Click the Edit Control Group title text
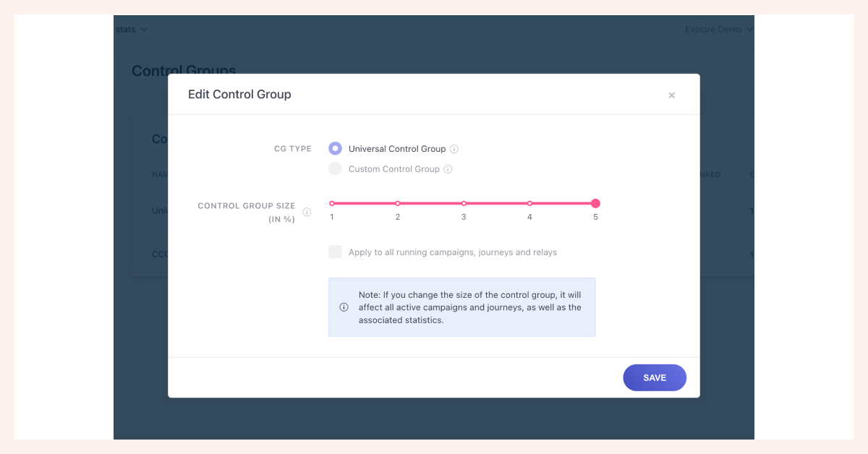 (x=239, y=95)
